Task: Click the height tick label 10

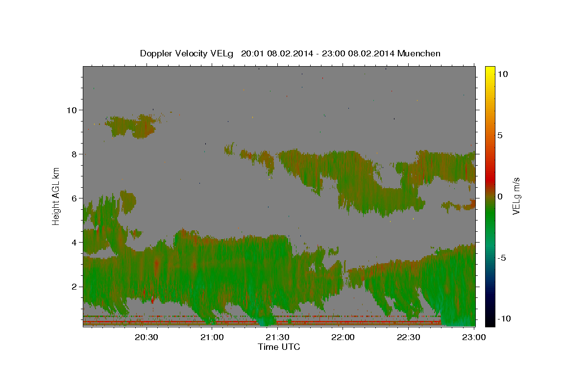Action: tap(71, 110)
